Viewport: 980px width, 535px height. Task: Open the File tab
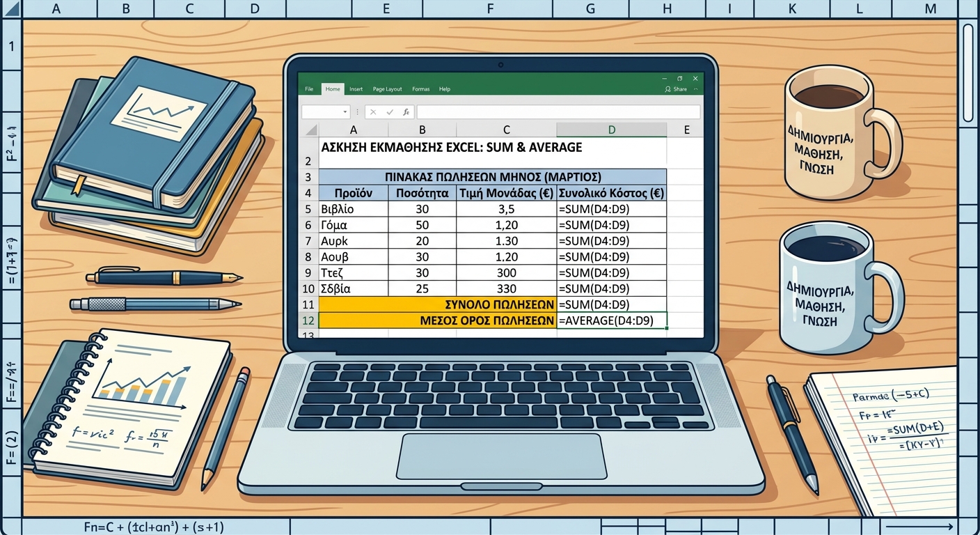pos(309,89)
